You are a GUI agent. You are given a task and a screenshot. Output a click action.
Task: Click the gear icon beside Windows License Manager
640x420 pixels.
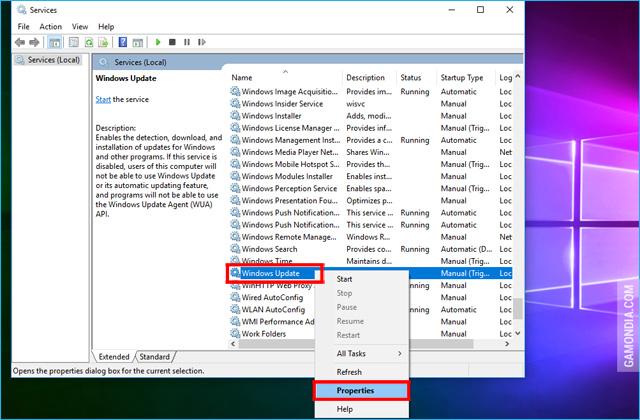click(235, 127)
